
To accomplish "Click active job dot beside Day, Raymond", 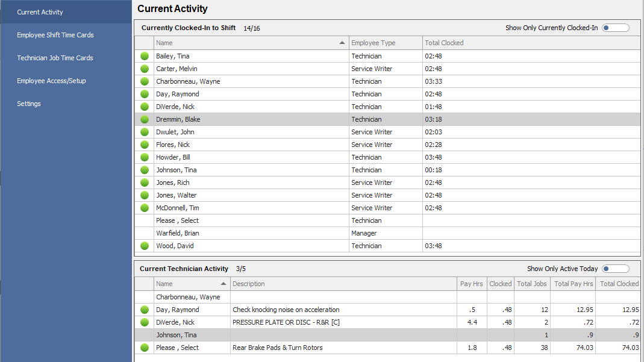I will (145, 310).
